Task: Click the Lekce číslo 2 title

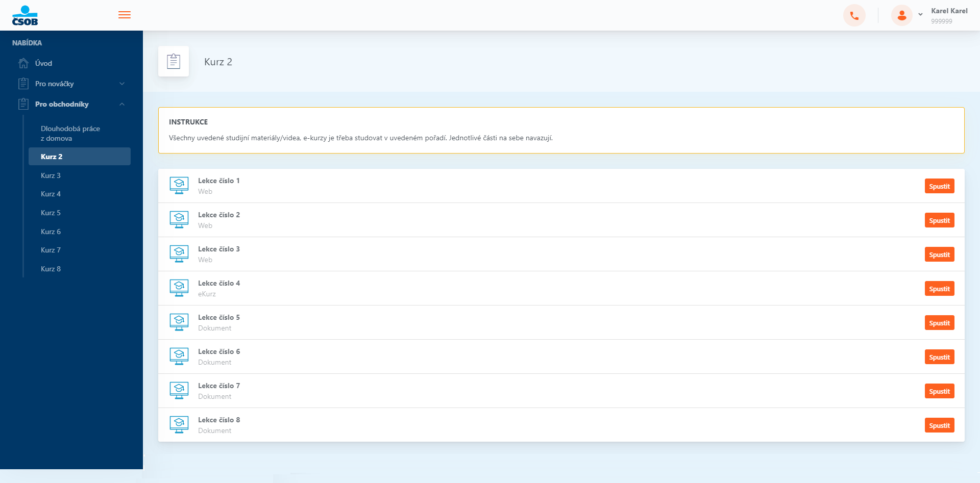Action: [218, 215]
